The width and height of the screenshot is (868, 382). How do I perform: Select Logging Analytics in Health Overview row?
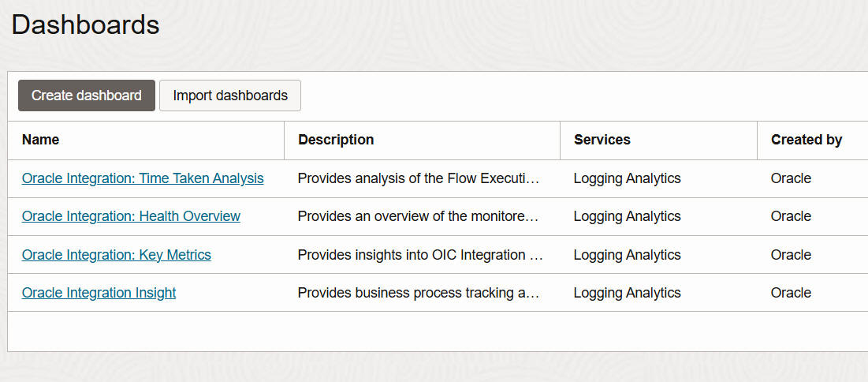tap(627, 216)
